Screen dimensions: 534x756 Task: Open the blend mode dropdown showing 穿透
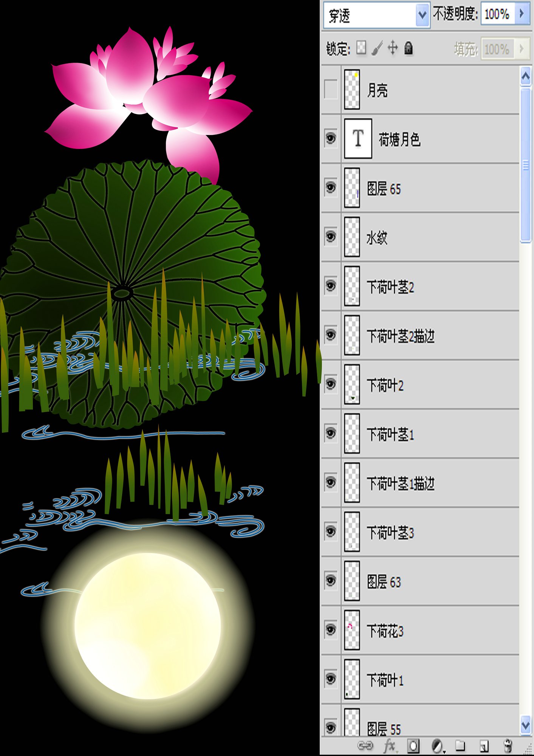[x=376, y=15]
